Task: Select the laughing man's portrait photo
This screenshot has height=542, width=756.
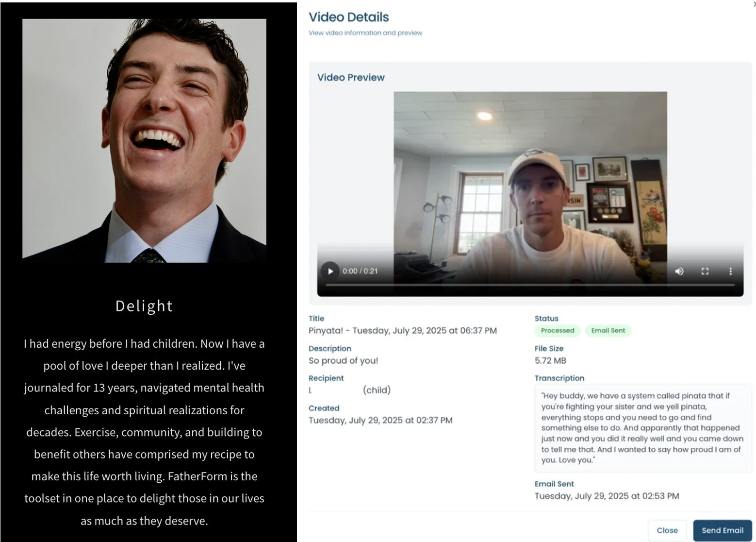Action: (x=144, y=141)
